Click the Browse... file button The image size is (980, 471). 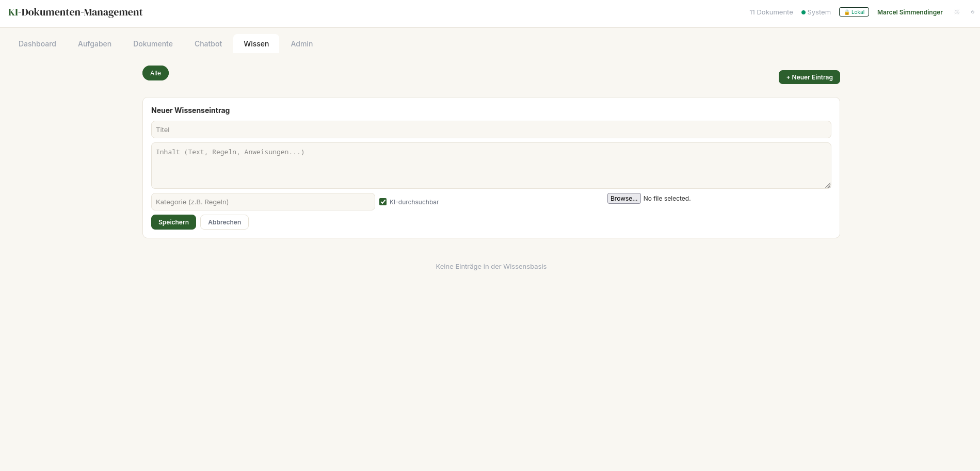(623, 199)
